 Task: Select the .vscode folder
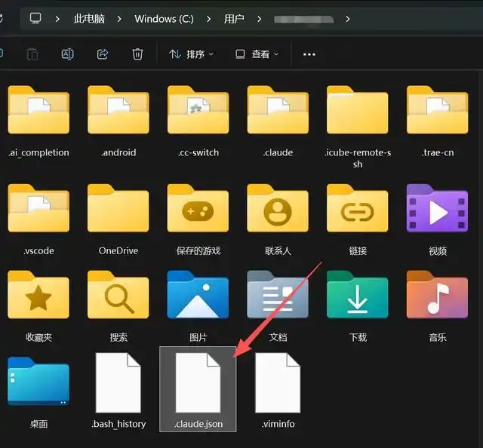tap(38, 219)
